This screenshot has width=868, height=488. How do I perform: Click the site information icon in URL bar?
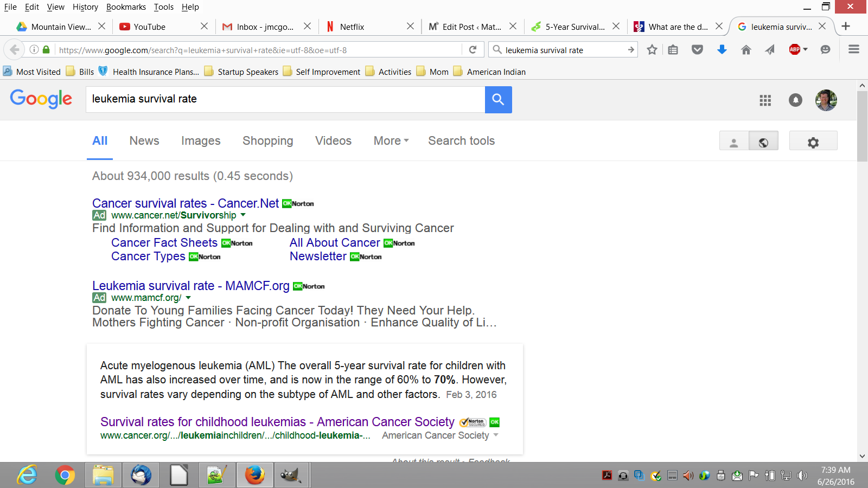34,50
